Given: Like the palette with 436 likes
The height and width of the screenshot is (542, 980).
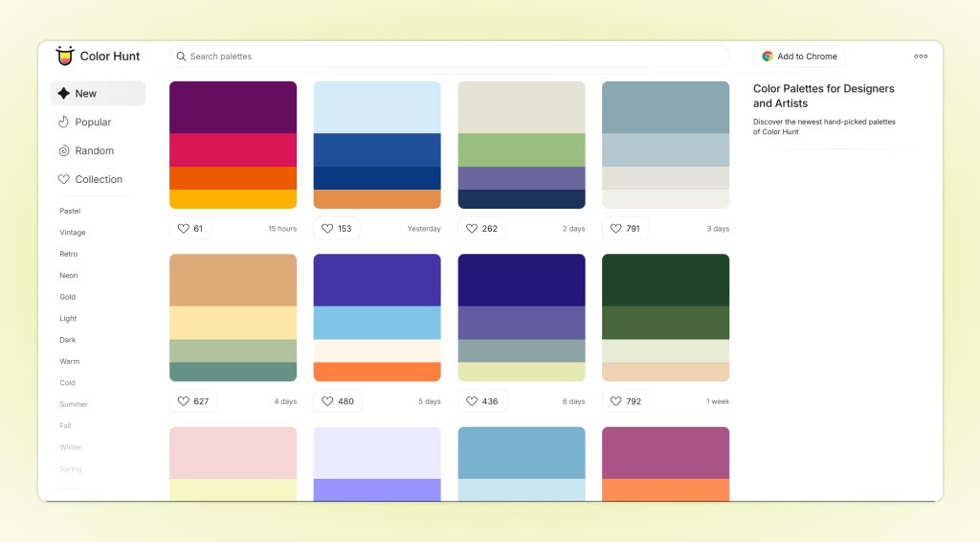Looking at the screenshot, I should coord(482,401).
